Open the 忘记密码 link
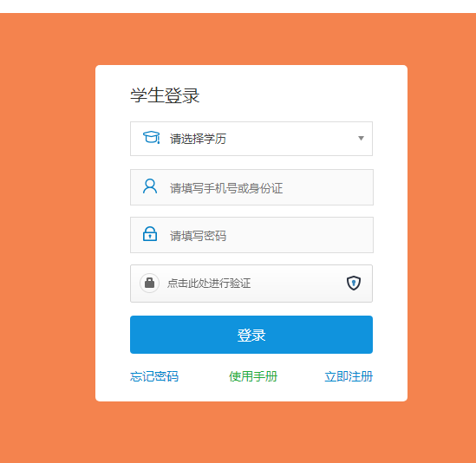This screenshot has height=463, width=476. (154, 376)
